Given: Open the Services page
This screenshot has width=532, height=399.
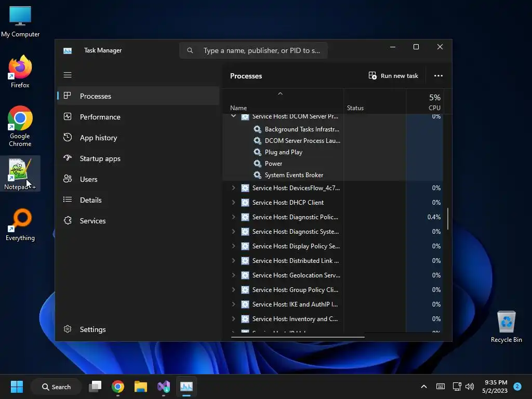Looking at the screenshot, I should pyautogui.click(x=138, y=220).
